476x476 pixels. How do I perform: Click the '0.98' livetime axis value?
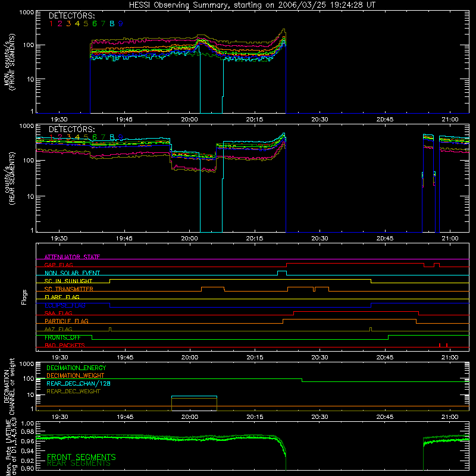click(x=28, y=431)
